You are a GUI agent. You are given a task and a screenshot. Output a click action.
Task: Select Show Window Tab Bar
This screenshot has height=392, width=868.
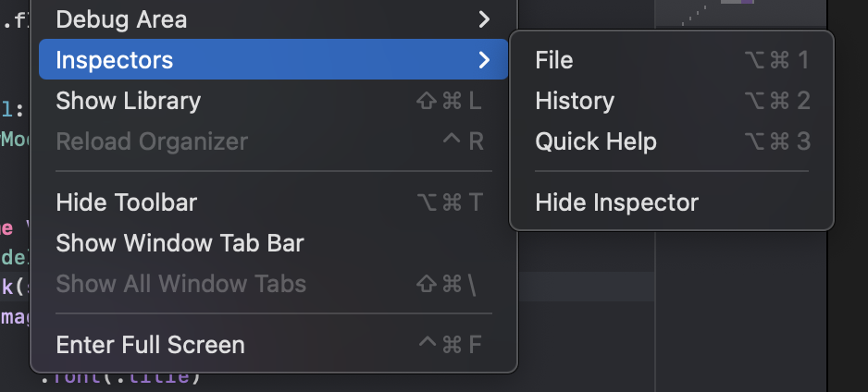pos(180,243)
